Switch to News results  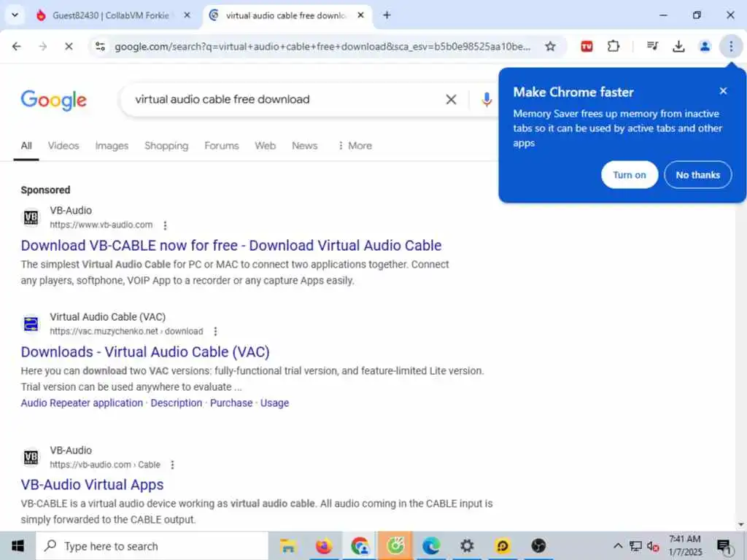(304, 146)
